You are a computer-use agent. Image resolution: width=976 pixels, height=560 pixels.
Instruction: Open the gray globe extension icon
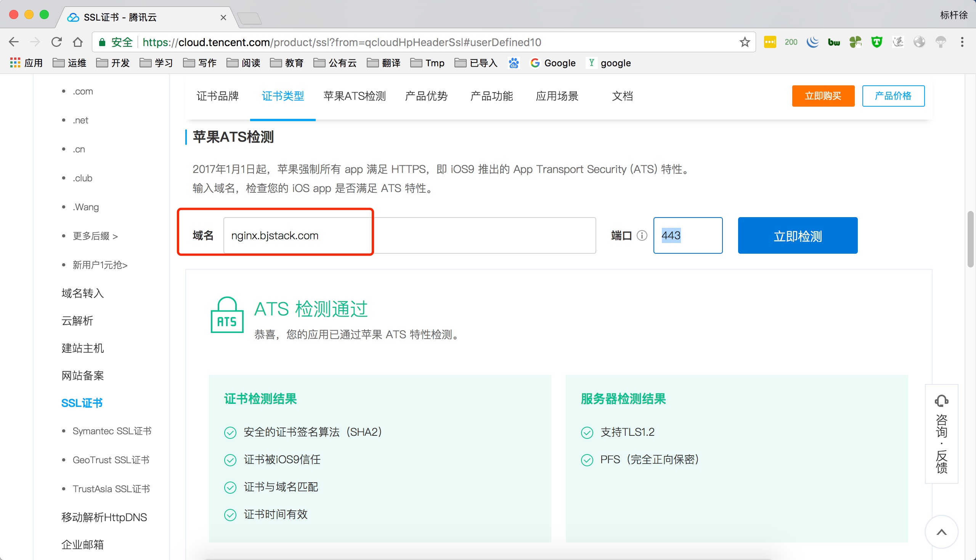919,42
